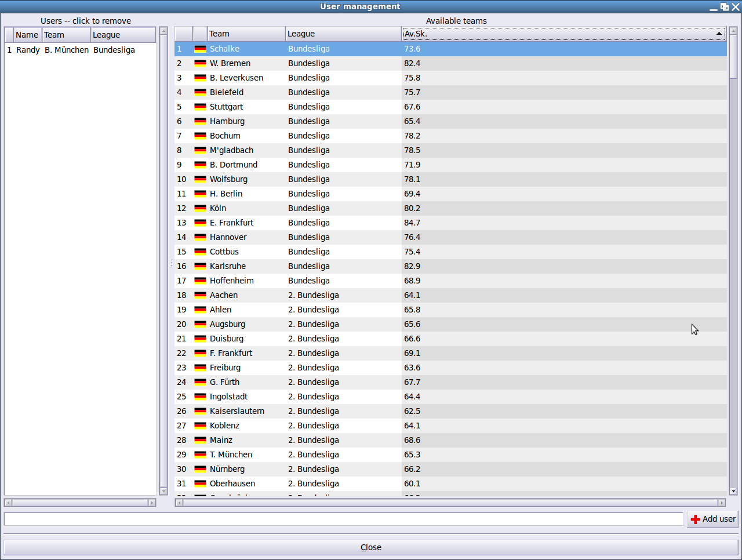Click the flag icon next to H. Berlin
Image resolution: width=742 pixels, height=560 pixels.
[200, 194]
